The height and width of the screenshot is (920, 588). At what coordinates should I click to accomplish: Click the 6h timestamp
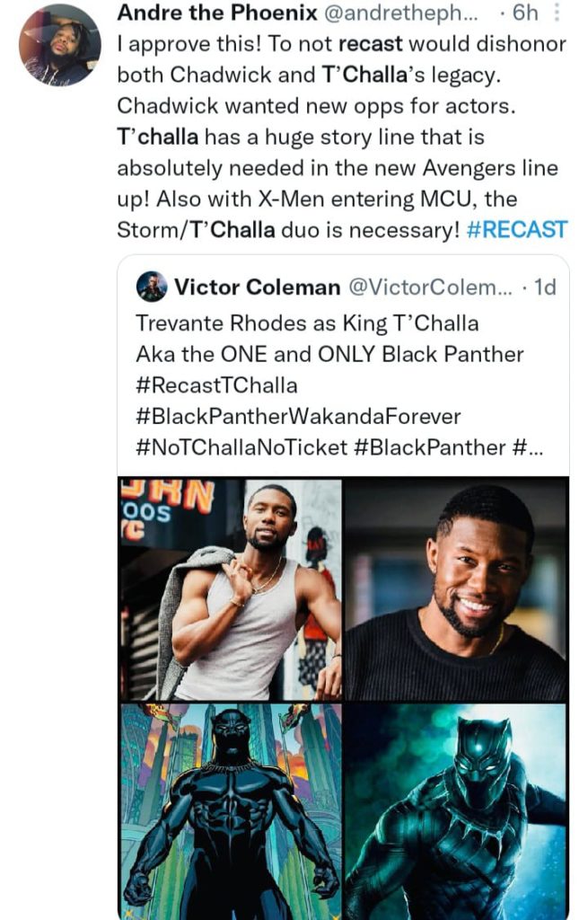pyautogui.click(x=522, y=14)
